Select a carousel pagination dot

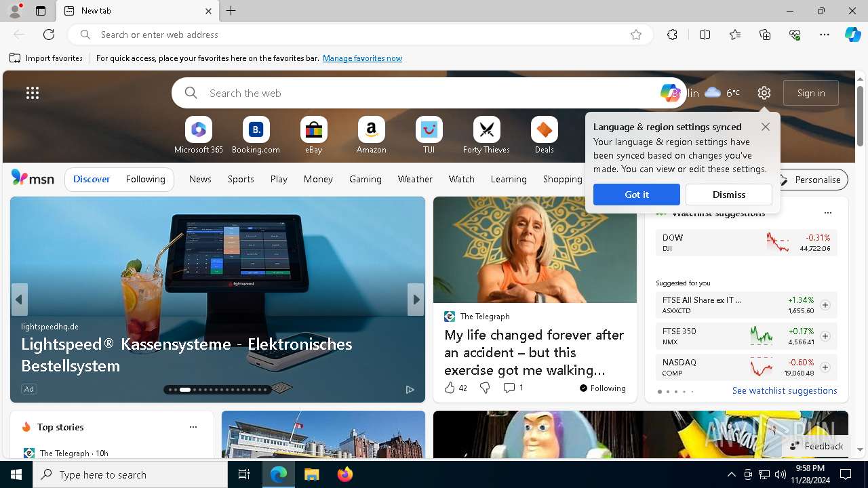(x=185, y=390)
